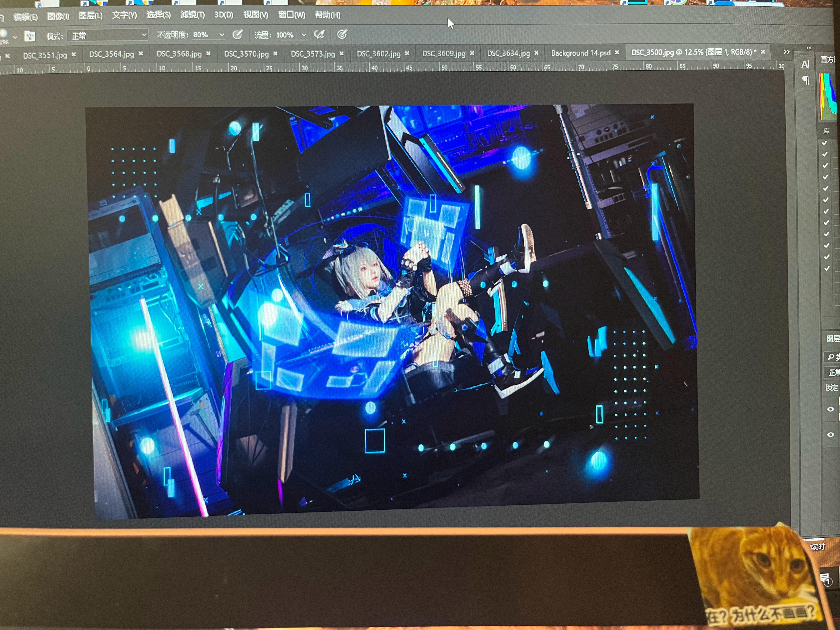This screenshot has width=840, height=630.
Task: Select the DSC_3500.jpg @ 12.5% tab
Action: (694, 52)
